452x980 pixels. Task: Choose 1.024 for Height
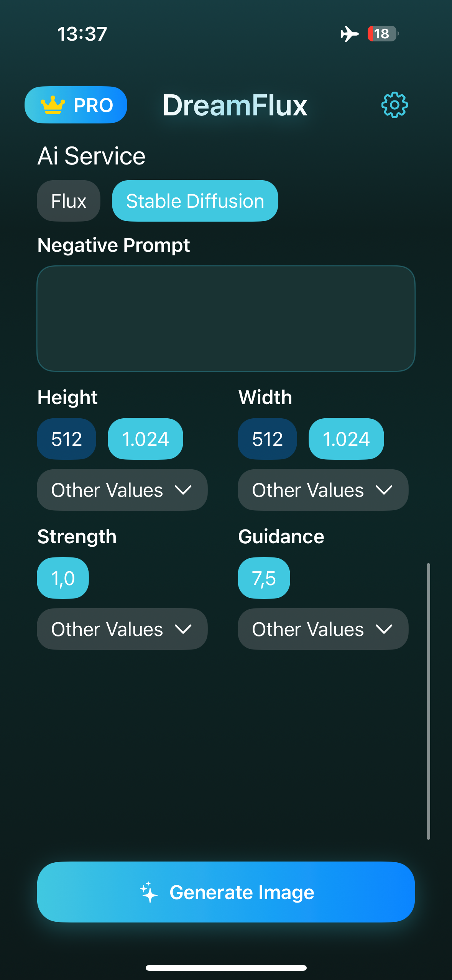[x=145, y=439]
